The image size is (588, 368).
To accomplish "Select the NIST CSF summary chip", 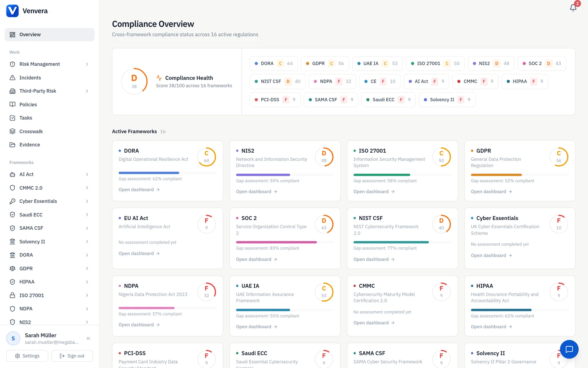I will tap(277, 81).
